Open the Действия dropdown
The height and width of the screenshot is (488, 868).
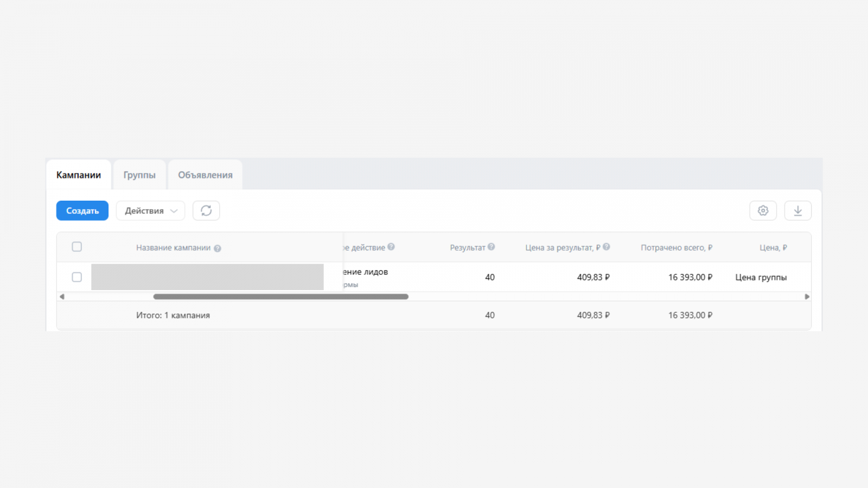click(x=150, y=210)
